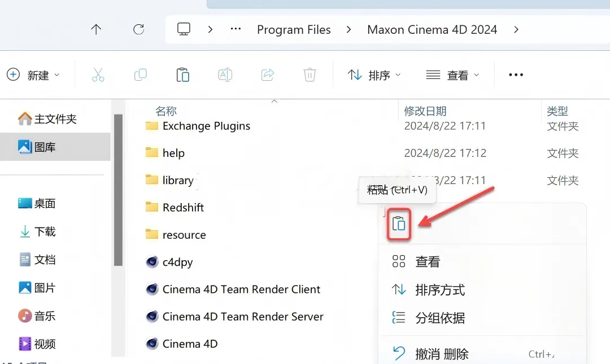Click the Paste clipboard icon in toolbar
Screen dimensions: 610x364
pyautogui.click(x=183, y=74)
